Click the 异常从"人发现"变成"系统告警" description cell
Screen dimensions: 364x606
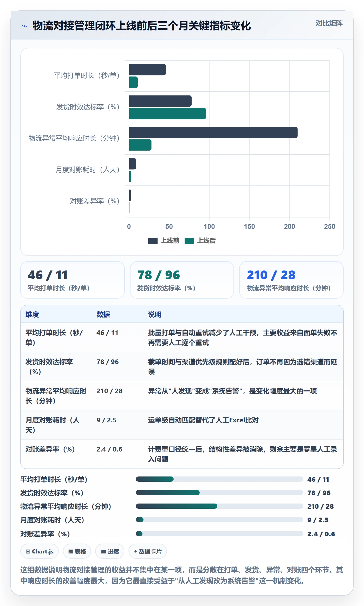point(243,396)
